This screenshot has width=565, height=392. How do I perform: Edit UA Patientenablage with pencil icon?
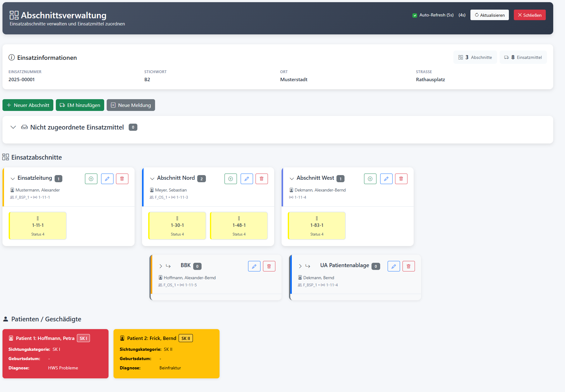[x=394, y=266]
